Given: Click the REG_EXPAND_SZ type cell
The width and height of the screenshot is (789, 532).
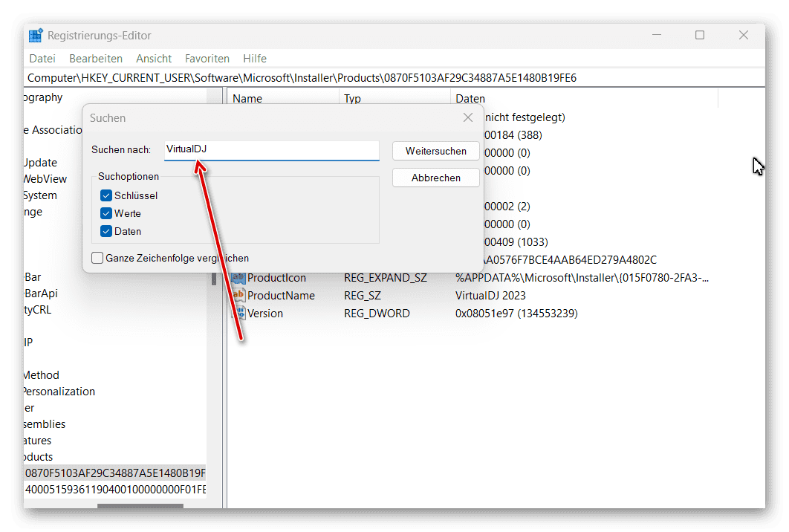Looking at the screenshot, I should click(x=386, y=278).
